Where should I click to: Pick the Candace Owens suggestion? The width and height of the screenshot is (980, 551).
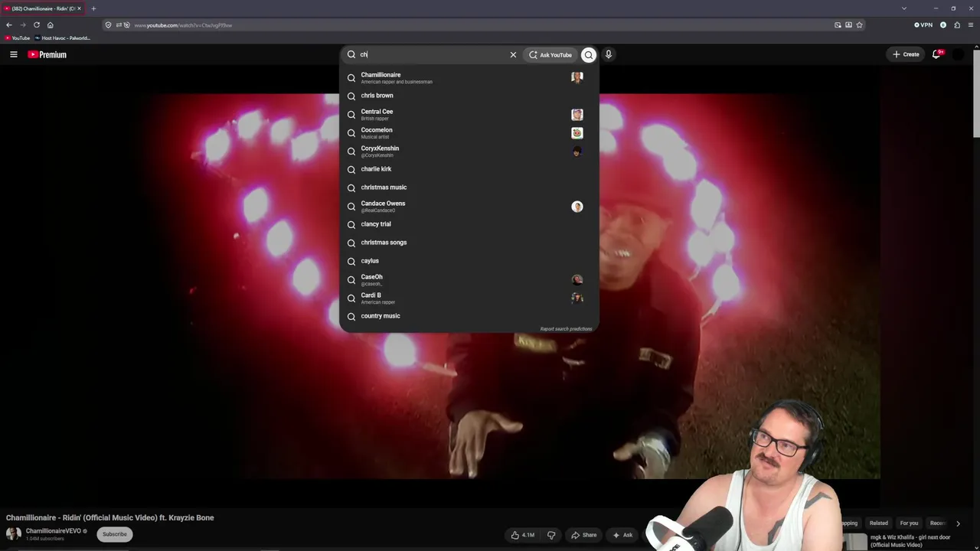[x=469, y=206]
